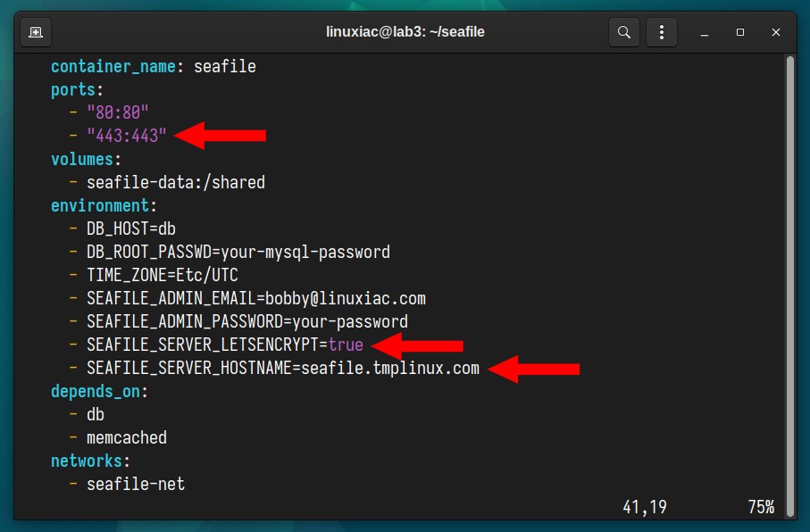Click the window title linuxiac@lab3: ~/seafile
810x532 pixels.
405,32
